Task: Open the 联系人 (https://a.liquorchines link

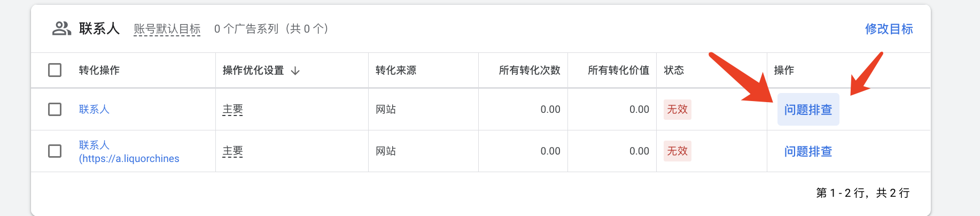Action: click(129, 152)
